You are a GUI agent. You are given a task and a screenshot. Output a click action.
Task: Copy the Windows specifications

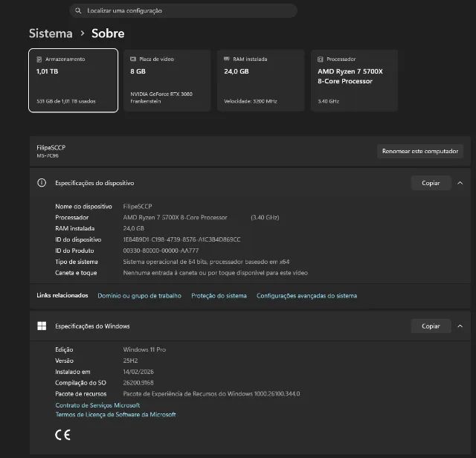431,326
